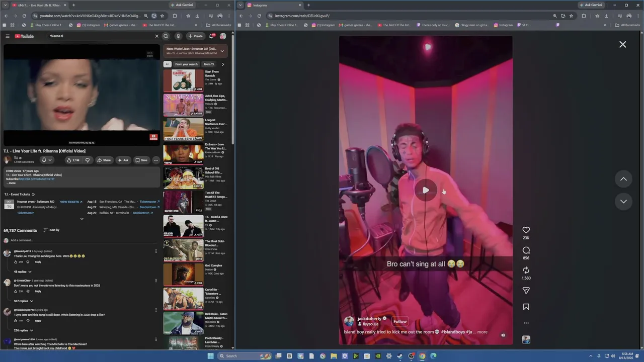This screenshot has height=362, width=644.
Task: Open the YouTube guide hamburger menu
Action: pyautogui.click(x=8, y=36)
